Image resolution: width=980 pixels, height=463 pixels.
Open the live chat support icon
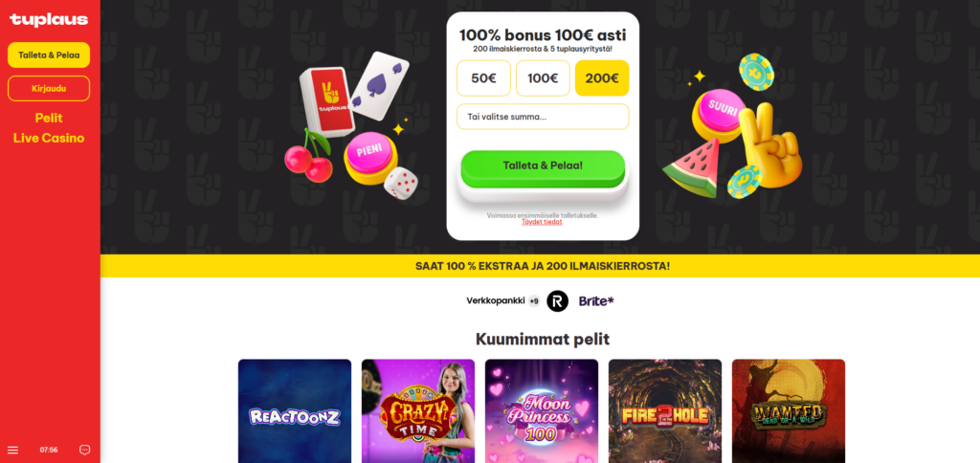click(x=84, y=450)
